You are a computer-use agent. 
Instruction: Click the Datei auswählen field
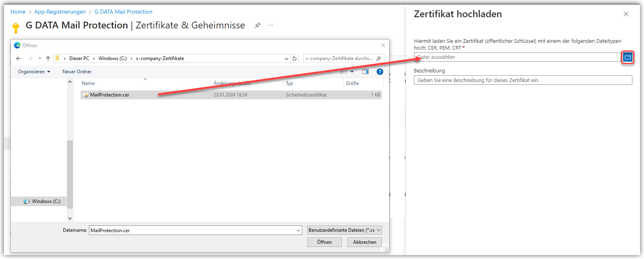(517, 57)
